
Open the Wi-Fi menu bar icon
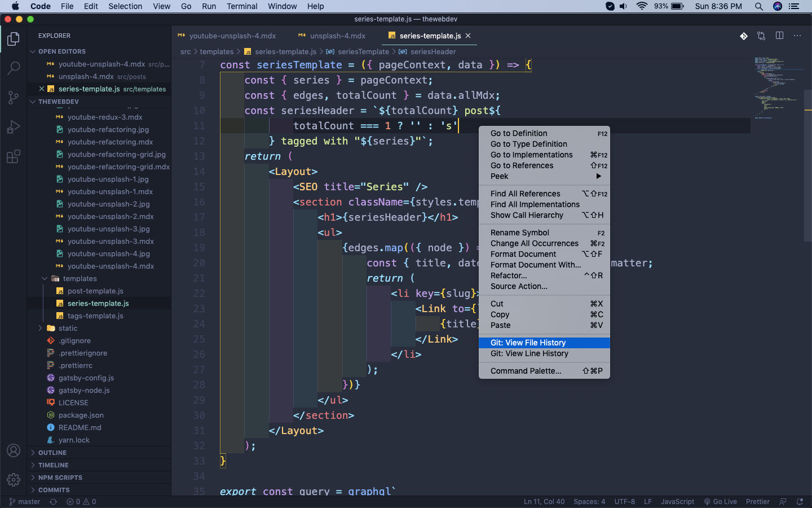click(x=642, y=6)
